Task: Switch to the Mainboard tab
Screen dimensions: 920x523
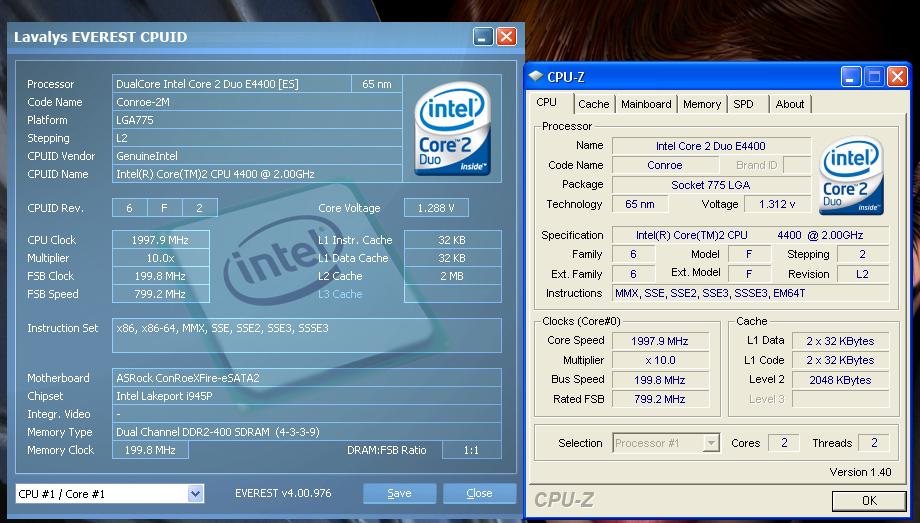Action: click(x=646, y=104)
